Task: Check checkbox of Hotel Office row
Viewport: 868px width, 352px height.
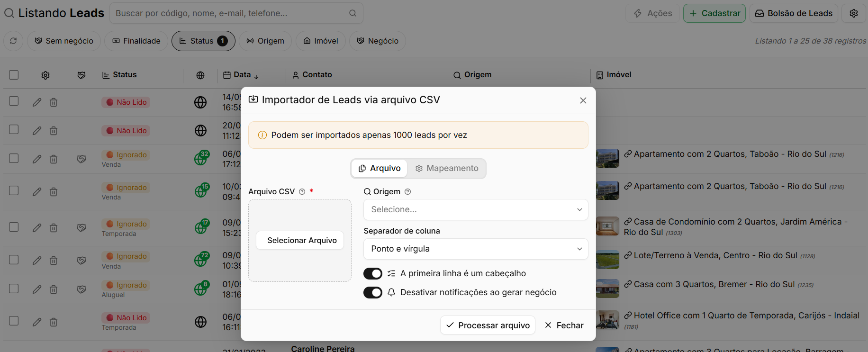Action: click(14, 321)
